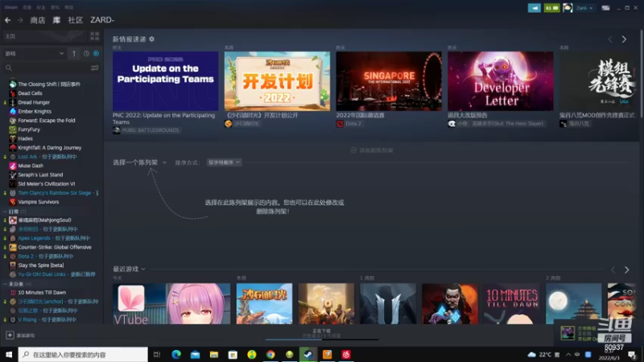Open the 排序方式 sort order dropdown
The width and height of the screenshot is (644, 362).
pos(225,162)
